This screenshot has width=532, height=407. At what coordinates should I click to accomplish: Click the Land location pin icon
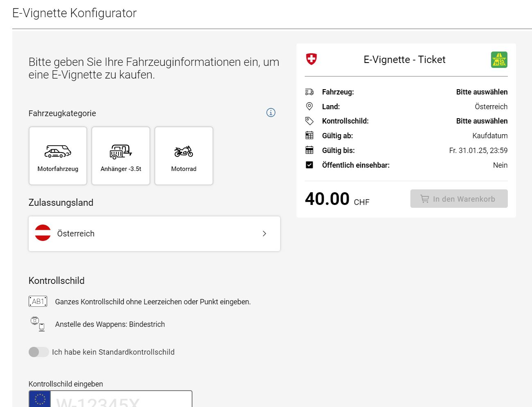[310, 106]
